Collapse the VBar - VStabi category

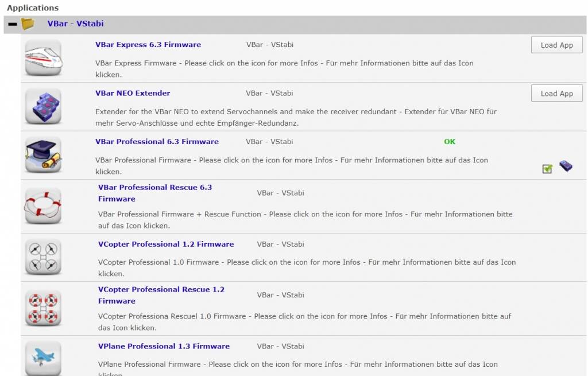13,24
